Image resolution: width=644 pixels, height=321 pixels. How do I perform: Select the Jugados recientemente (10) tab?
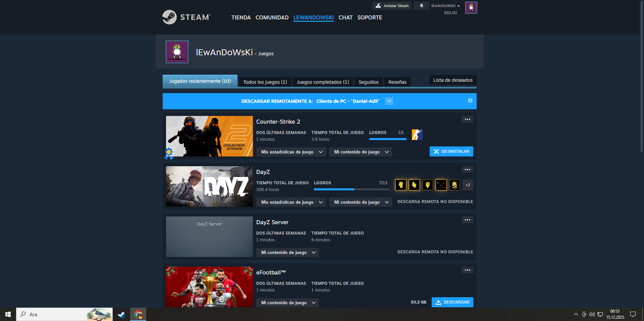[x=200, y=81]
